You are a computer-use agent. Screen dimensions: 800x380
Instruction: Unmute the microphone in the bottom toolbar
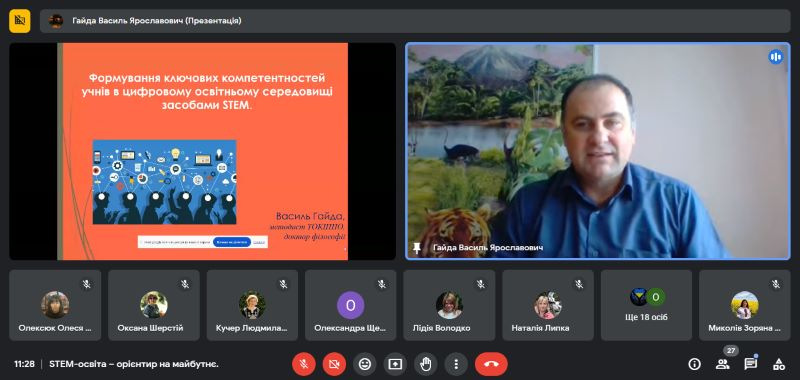click(304, 364)
